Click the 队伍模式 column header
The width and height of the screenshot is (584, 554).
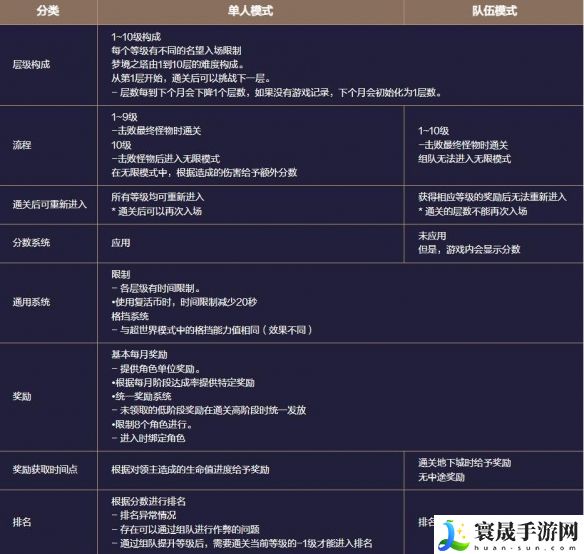[x=494, y=11]
